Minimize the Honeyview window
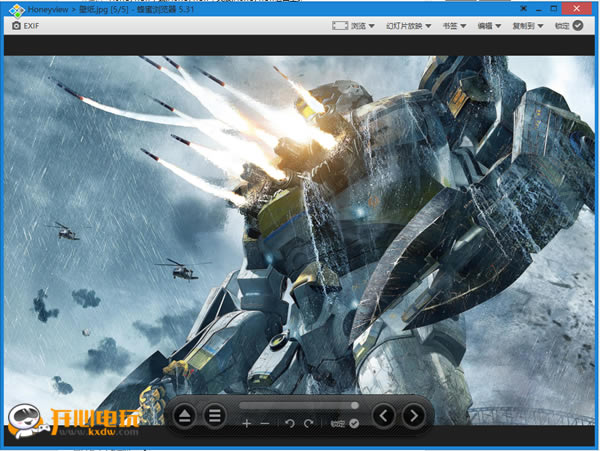This screenshot has height=451, width=600. click(x=539, y=9)
